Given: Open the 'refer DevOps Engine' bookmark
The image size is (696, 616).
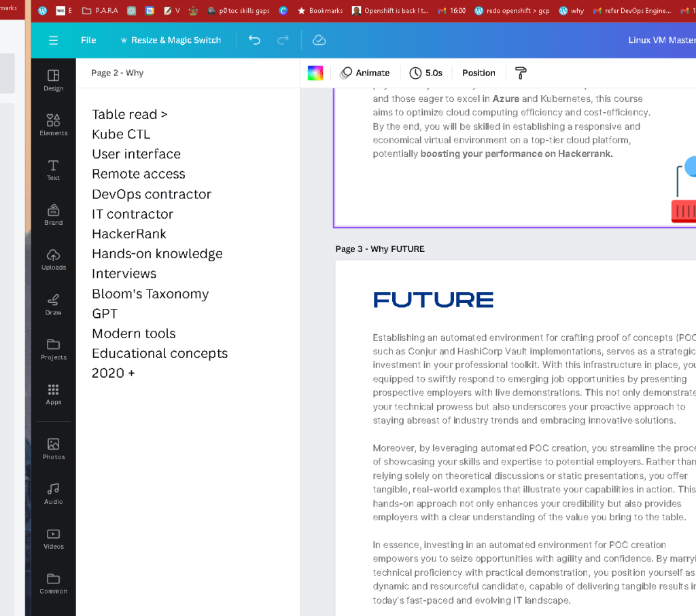Looking at the screenshot, I should (x=632, y=11).
